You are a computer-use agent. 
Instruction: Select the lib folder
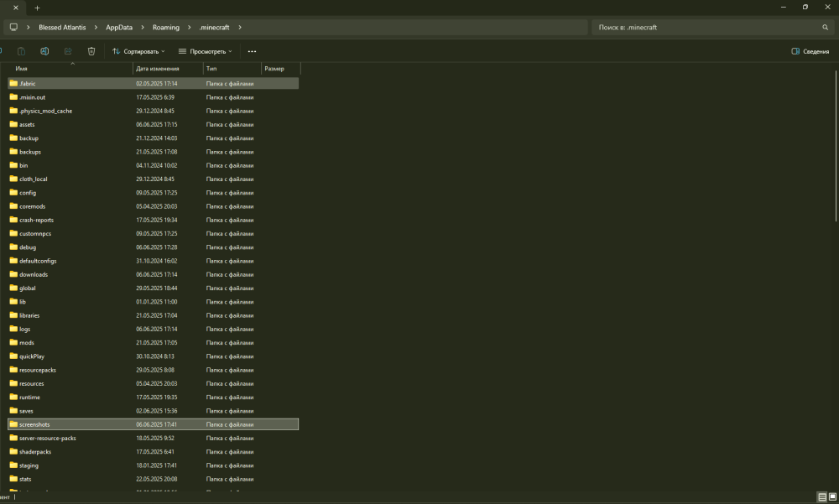click(153, 302)
